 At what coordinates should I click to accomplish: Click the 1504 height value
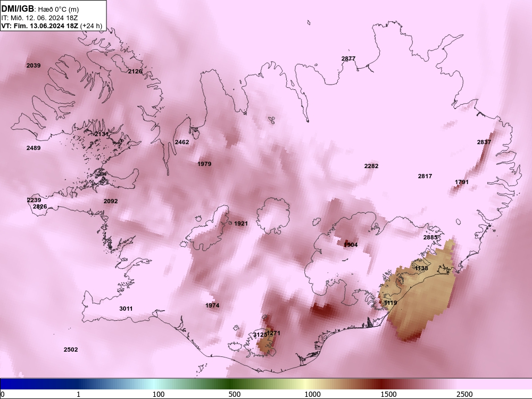tap(351, 245)
